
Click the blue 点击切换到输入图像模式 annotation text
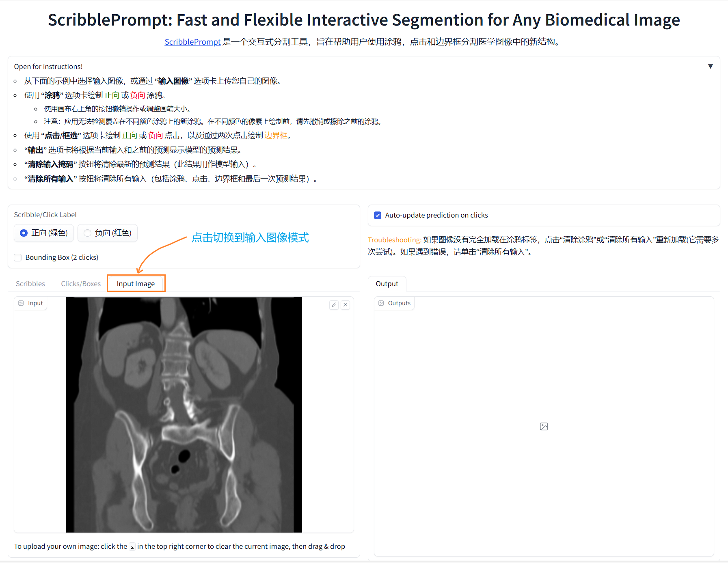coord(250,237)
